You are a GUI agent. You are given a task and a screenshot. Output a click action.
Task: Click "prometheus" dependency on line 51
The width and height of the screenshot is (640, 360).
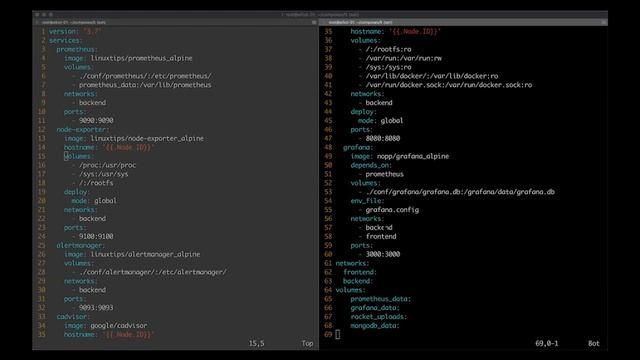(384, 174)
